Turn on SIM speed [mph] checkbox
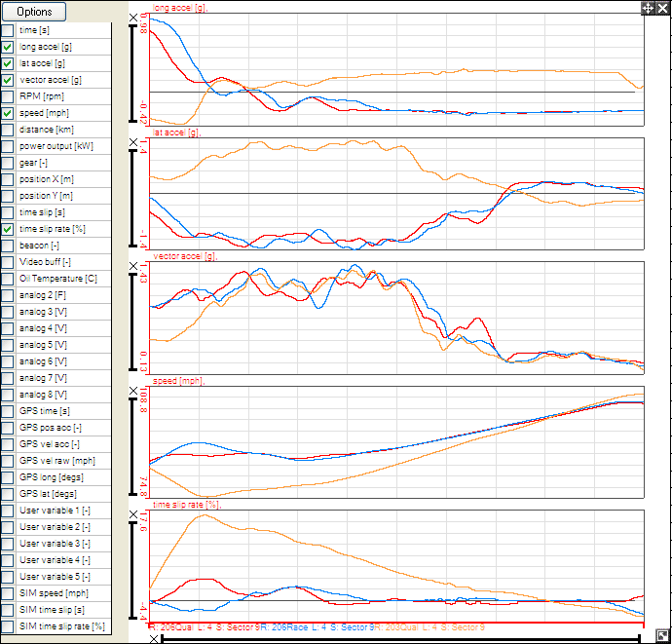This screenshot has height=644, width=672. 8,593
